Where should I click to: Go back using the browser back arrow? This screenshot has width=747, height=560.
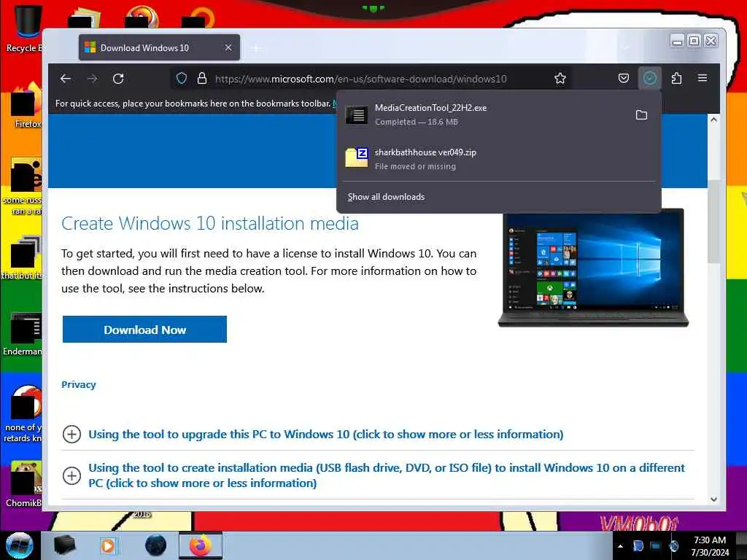click(66, 79)
